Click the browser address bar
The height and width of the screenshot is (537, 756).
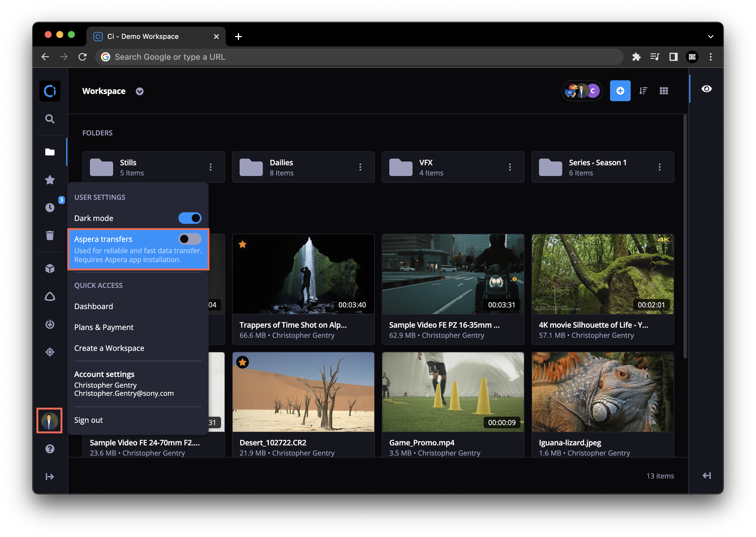[x=359, y=57]
